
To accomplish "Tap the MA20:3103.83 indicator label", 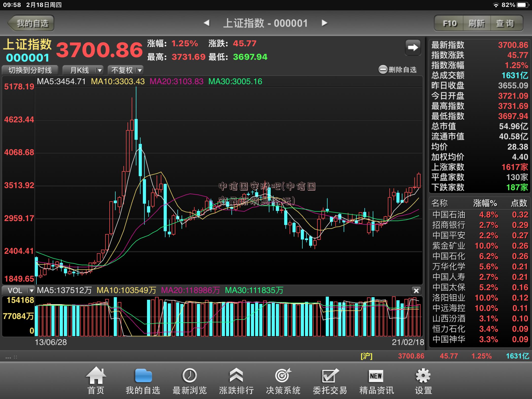I will 177,82.
